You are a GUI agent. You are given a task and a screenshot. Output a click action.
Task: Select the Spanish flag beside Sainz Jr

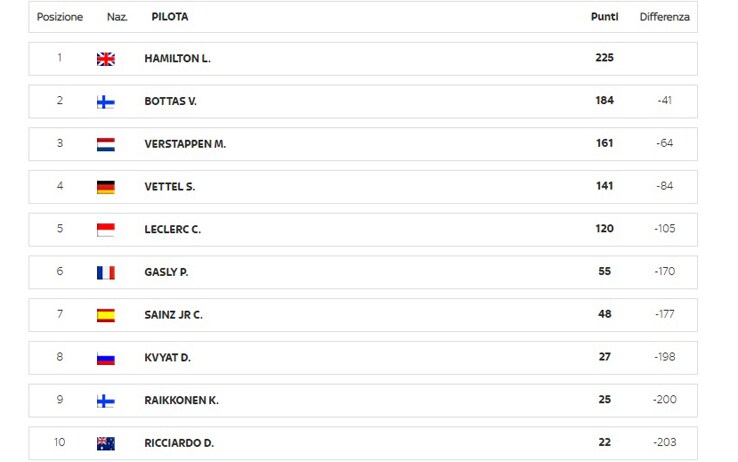[x=106, y=315]
